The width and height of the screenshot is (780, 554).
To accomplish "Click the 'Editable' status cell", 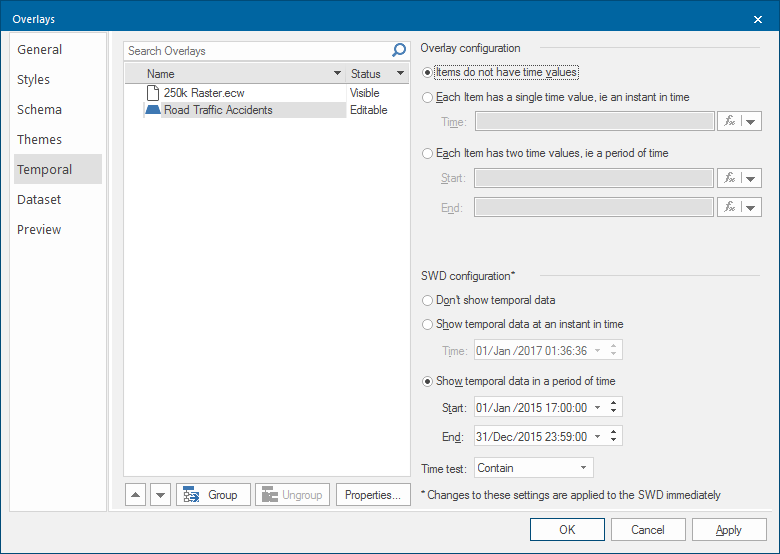I will coord(369,110).
